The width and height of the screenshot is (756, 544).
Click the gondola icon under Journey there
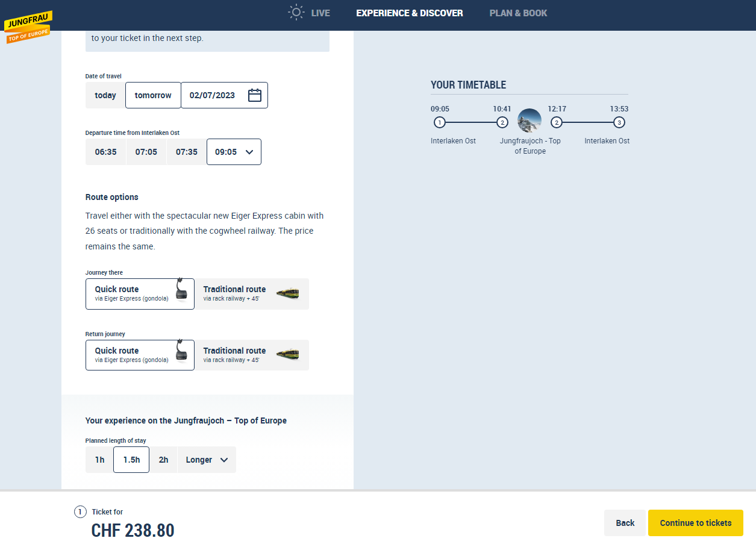click(181, 290)
